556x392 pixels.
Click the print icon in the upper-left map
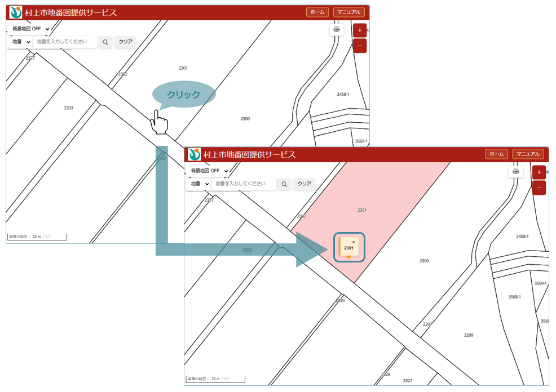337,30
